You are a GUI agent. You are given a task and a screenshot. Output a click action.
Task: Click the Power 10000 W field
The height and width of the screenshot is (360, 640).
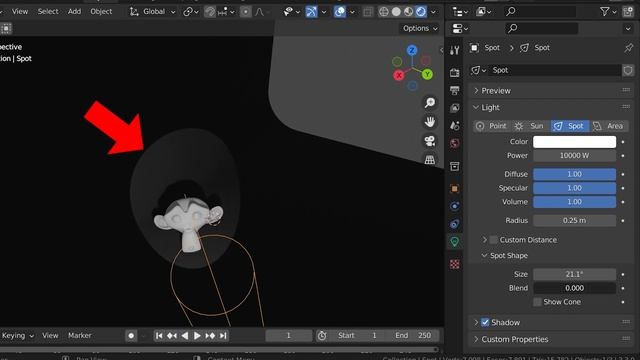pyautogui.click(x=574, y=156)
